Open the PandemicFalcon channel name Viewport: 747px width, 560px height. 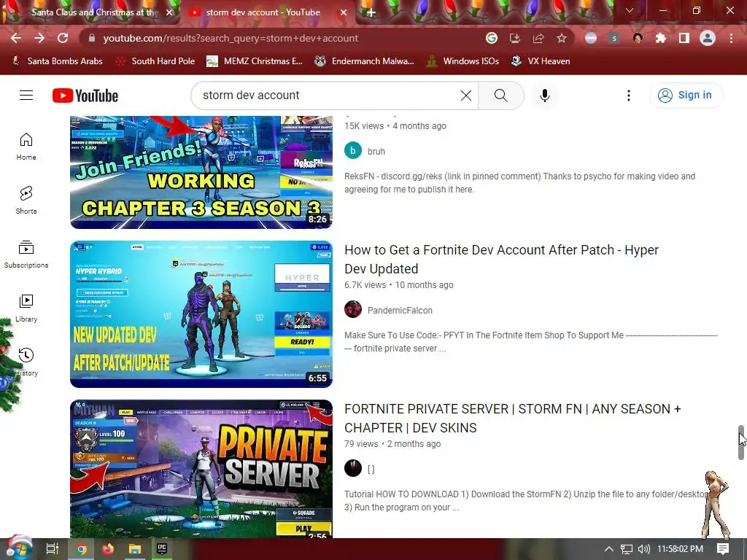pyautogui.click(x=400, y=311)
